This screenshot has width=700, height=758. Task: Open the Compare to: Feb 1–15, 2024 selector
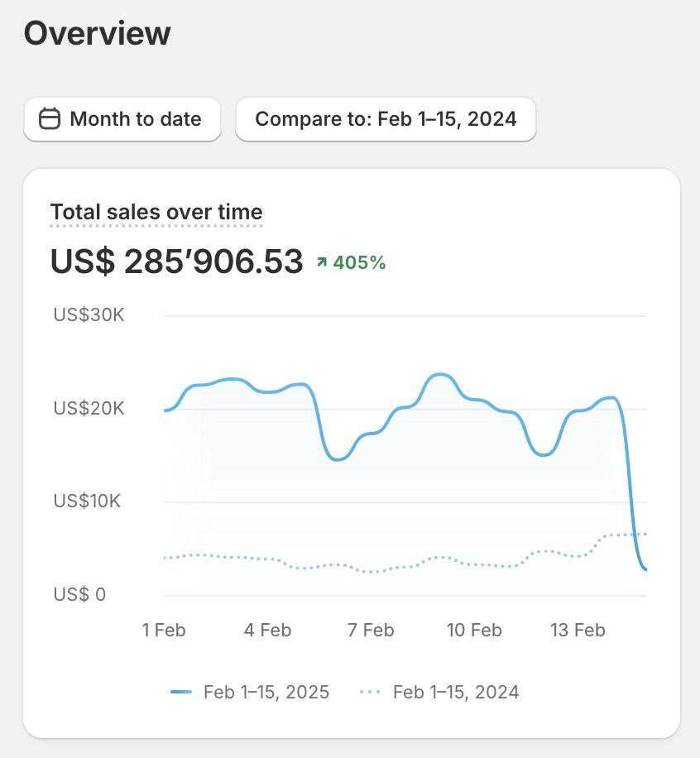click(386, 119)
